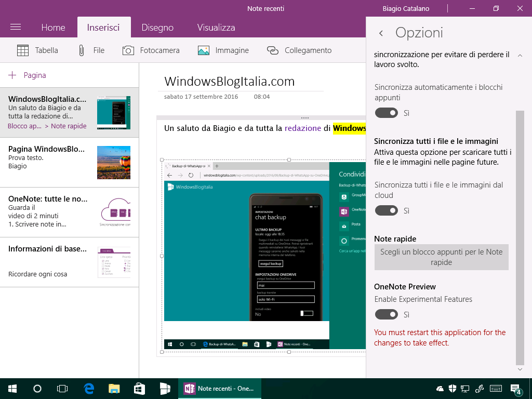Open the OneNote: tutte le no... page
Viewport: 532px width, 399px height.
click(69, 212)
